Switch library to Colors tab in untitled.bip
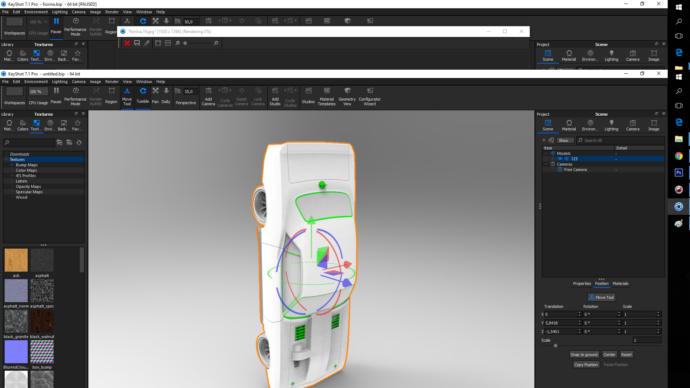This screenshot has height=388, width=690. click(22, 125)
